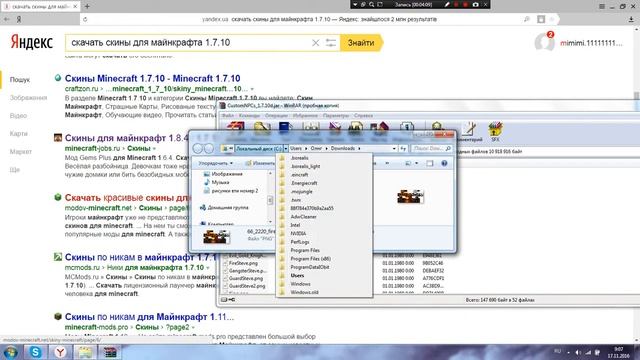Open the Explorer address history dropdown

tap(394, 149)
